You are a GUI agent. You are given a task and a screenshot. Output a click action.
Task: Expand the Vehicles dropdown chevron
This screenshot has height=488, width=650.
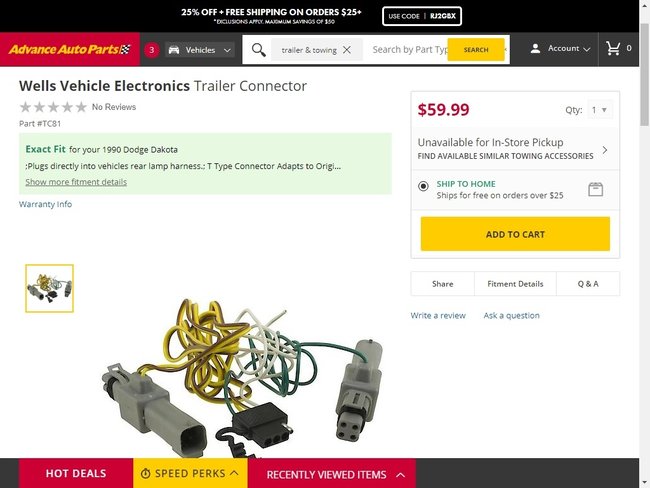228,49
